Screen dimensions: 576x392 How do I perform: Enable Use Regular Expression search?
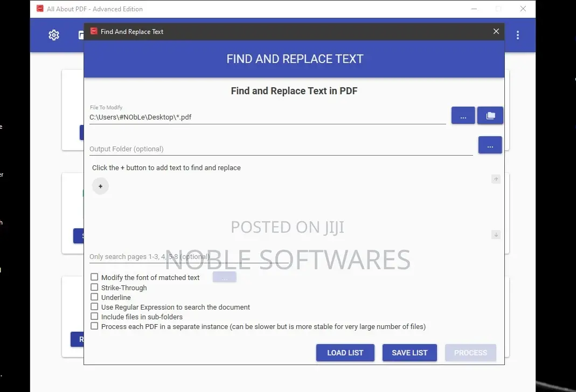(94, 306)
